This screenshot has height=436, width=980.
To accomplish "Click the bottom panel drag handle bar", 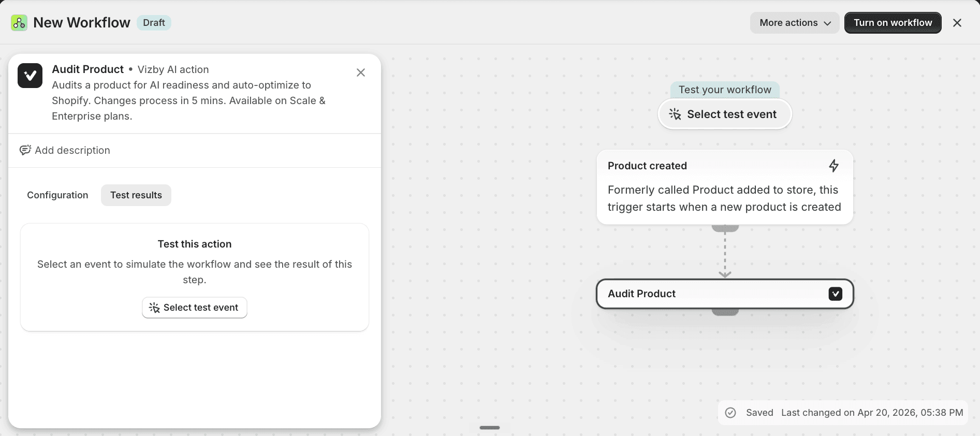I will (x=490, y=428).
